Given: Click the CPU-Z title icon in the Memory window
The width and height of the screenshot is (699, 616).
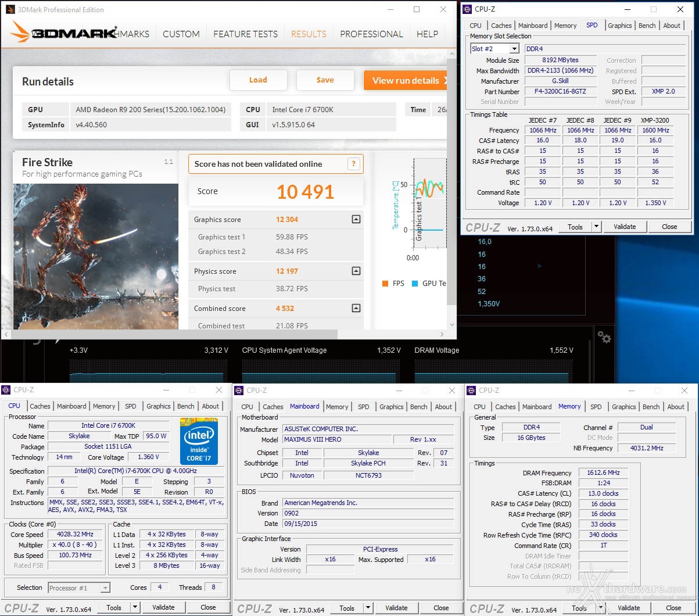Looking at the screenshot, I should (472, 391).
